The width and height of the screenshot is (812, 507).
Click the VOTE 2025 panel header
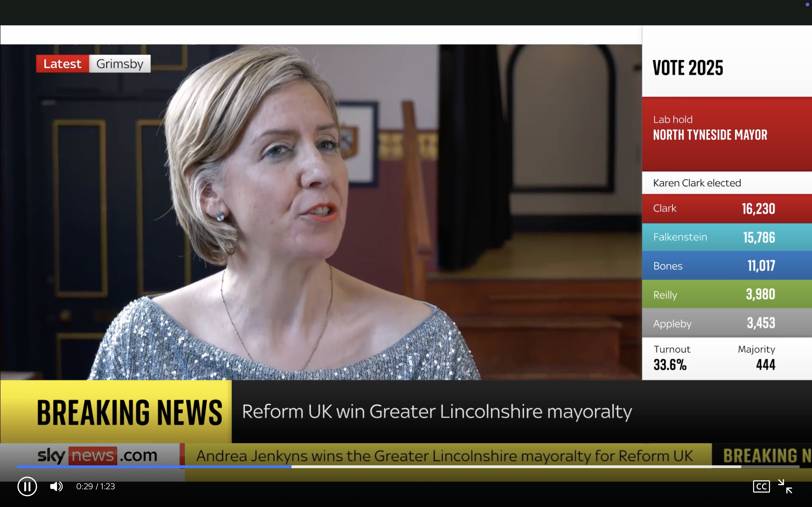pyautogui.click(x=688, y=67)
